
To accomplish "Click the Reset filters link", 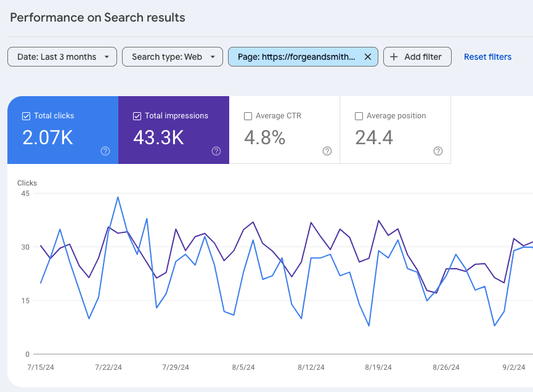I will coord(487,57).
